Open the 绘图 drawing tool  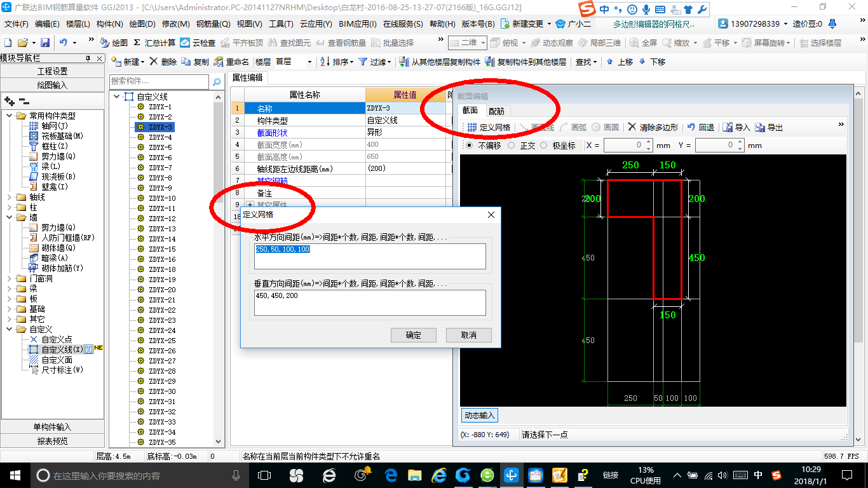114,43
